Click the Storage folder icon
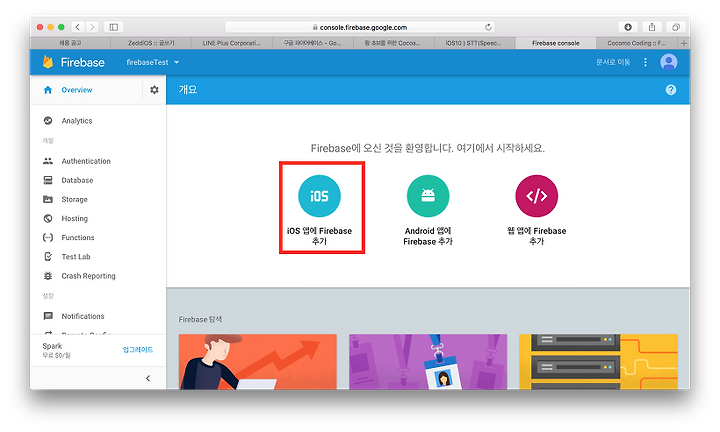Viewport: 720px width, 432px height. 48,199
